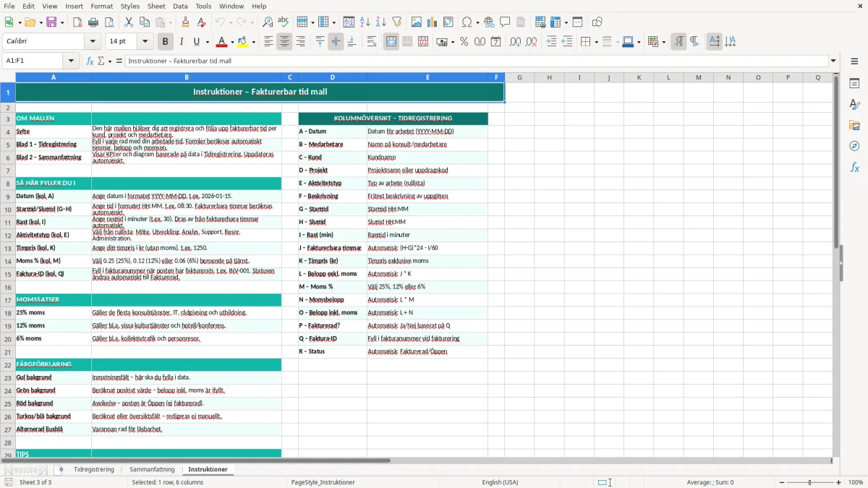The image size is (868, 488).
Task: Click the zoom slider in status bar
Action: pos(810,482)
